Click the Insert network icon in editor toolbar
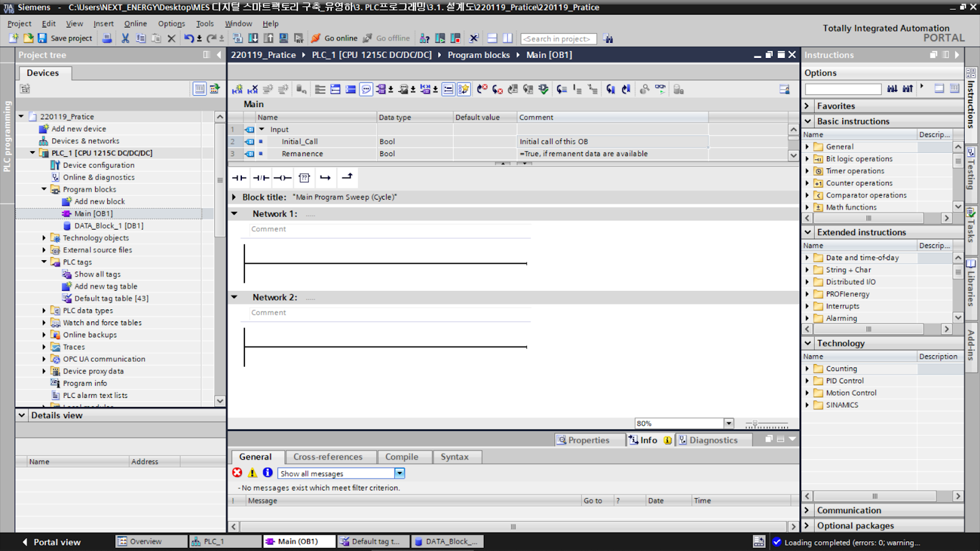980x551 pixels. pyautogui.click(x=237, y=89)
